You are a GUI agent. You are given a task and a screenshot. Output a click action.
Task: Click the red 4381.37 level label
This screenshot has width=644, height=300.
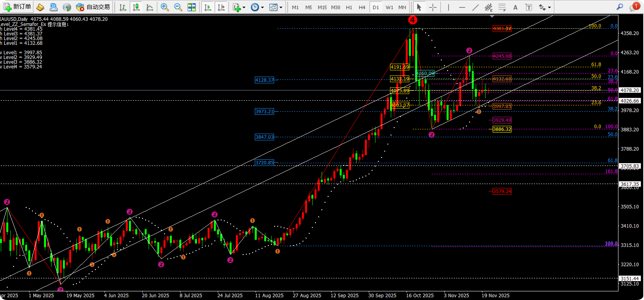point(502,28)
